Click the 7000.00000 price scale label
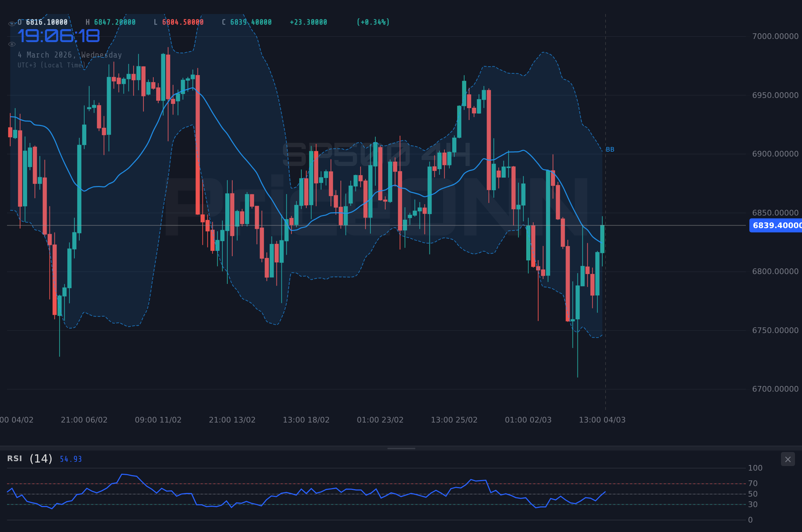The image size is (802, 532). click(x=776, y=36)
